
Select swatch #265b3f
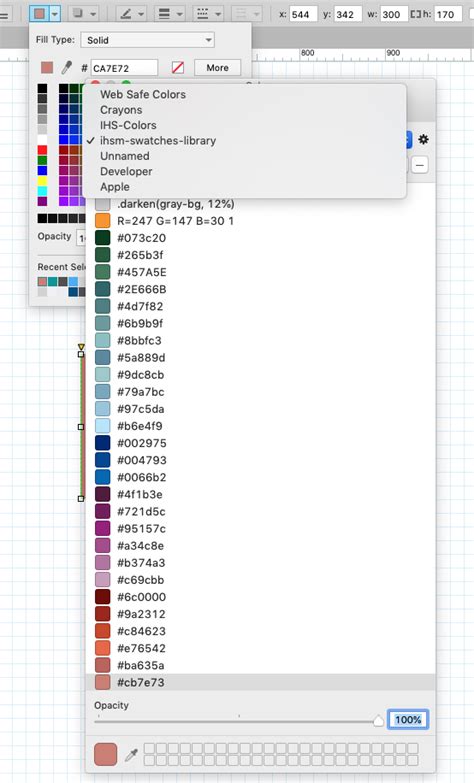pyautogui.click(x=260, y=255)
